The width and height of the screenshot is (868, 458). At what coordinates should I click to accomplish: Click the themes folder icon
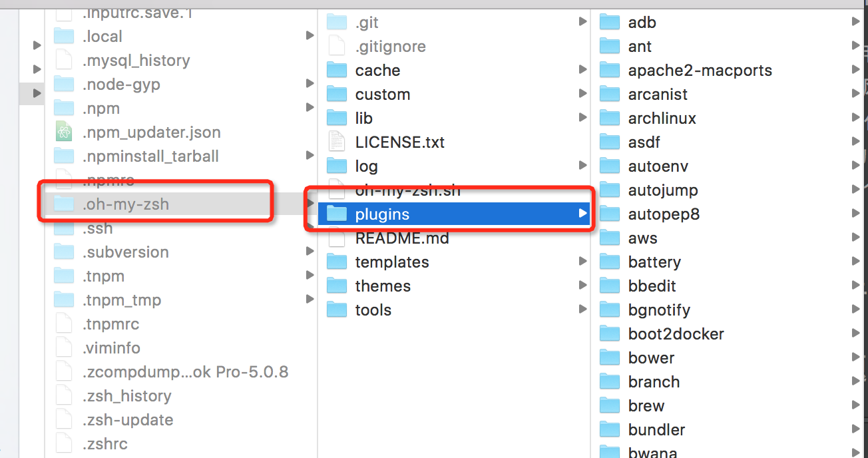click(337, 286)
